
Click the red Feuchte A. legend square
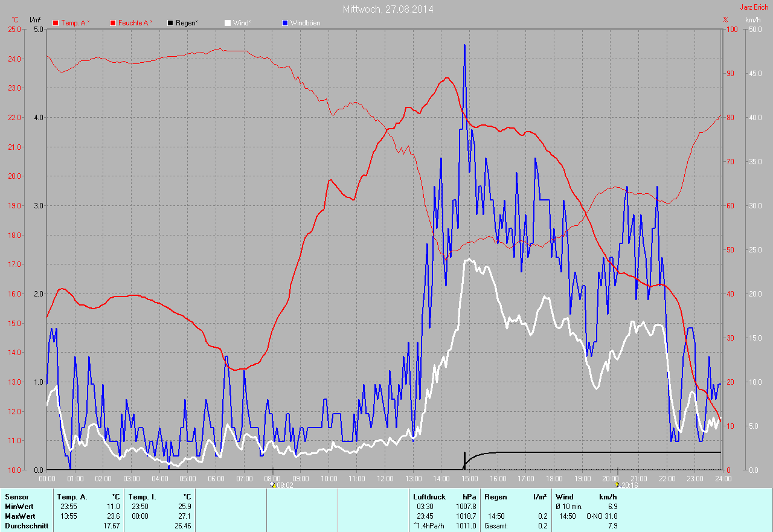tap(113, 23)
